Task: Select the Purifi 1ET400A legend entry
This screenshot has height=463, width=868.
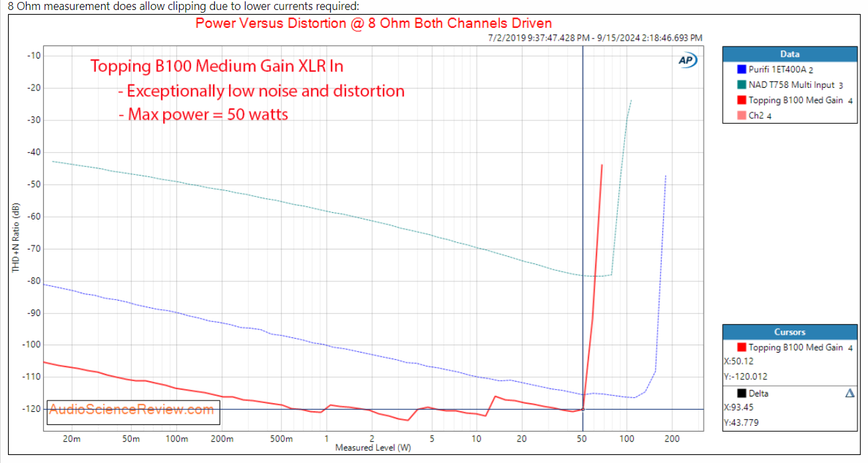Action: pos(782,69)
